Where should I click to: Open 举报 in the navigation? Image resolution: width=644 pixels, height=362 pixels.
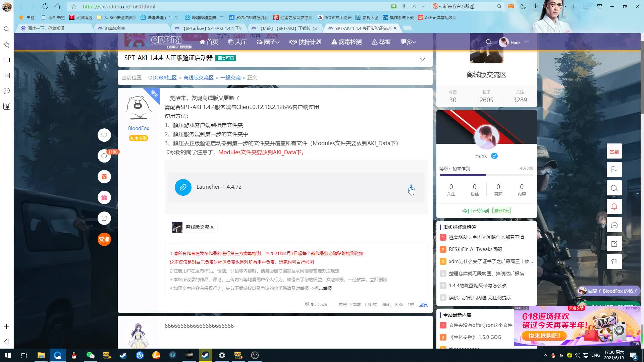(x=381, y=42)
